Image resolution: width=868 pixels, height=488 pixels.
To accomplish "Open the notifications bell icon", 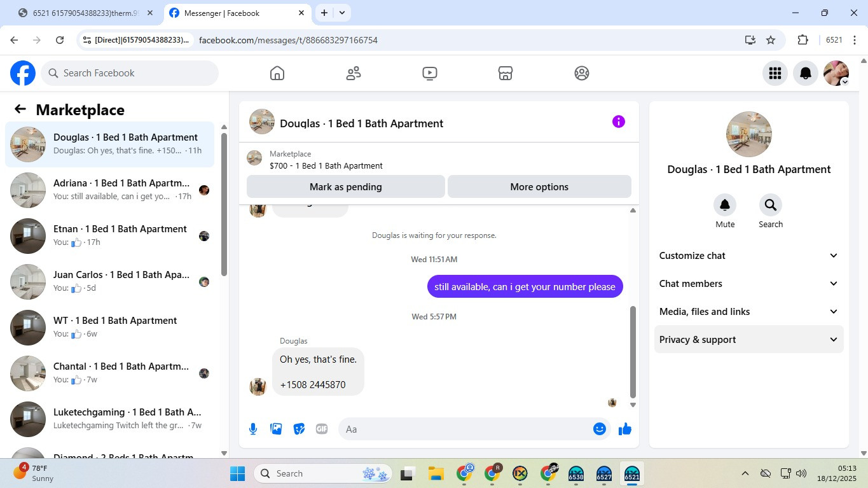I will (806, 73).
